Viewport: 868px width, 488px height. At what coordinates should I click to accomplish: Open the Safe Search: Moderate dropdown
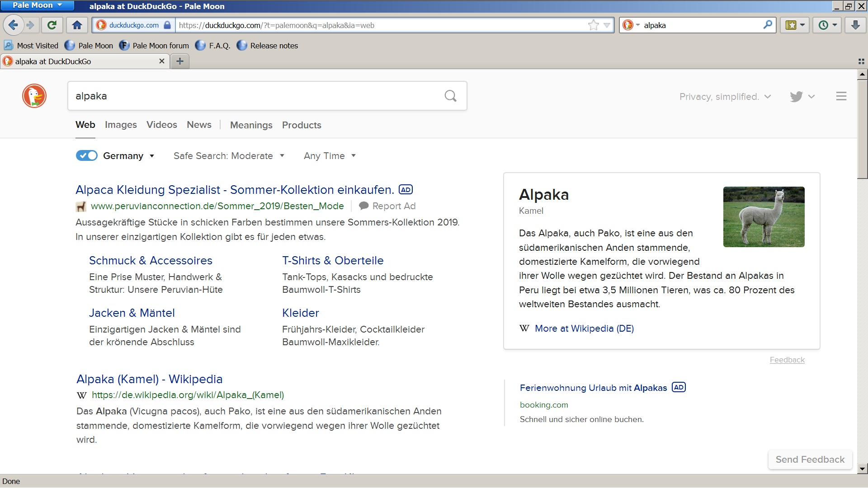click(229, 156)
